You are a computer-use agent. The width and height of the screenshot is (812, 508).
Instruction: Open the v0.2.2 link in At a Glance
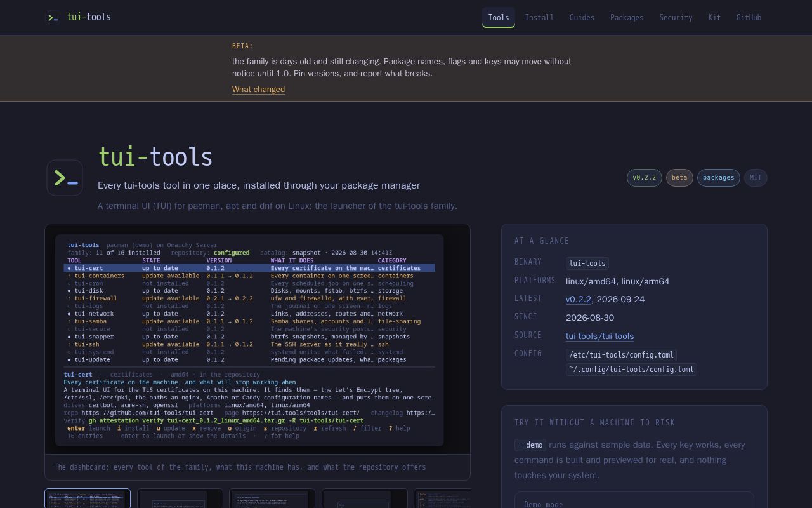(579, 299)
